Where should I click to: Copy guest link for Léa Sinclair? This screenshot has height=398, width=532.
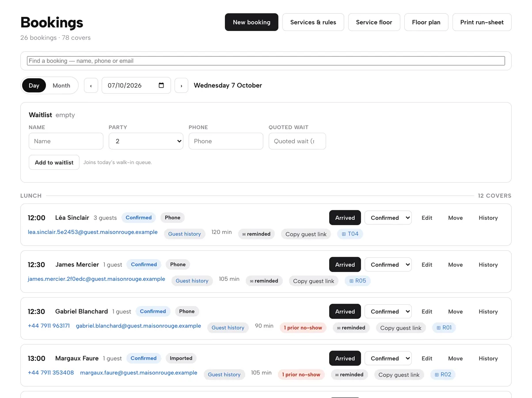pos(306,234)
